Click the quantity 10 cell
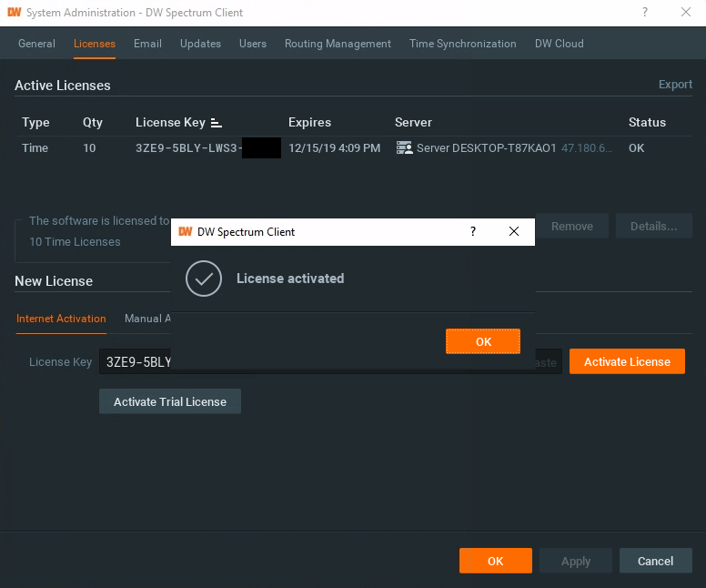This screenshot has height=588, width=706. pos(89,148)
